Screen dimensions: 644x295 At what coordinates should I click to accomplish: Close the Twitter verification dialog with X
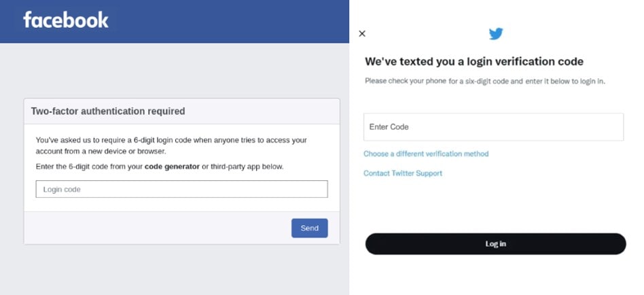[362, 34]
